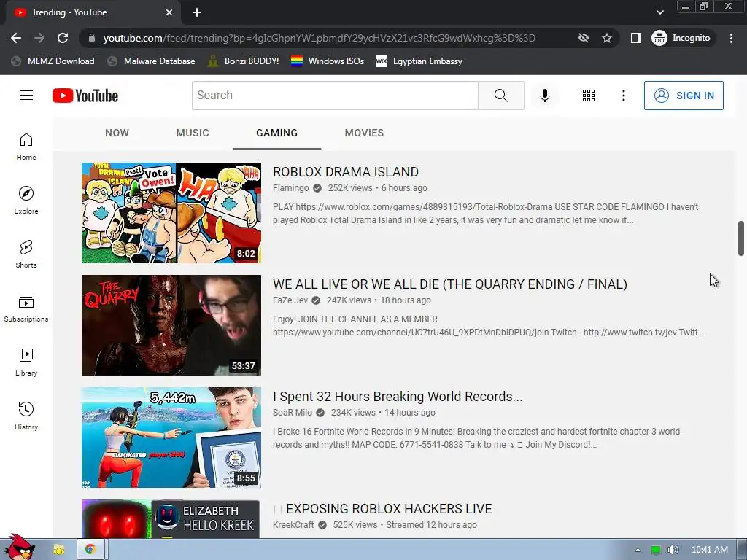This screenshot has height=560, width=747.
Task: Click the site lock icon in address bar
Action: coord(92,38)
